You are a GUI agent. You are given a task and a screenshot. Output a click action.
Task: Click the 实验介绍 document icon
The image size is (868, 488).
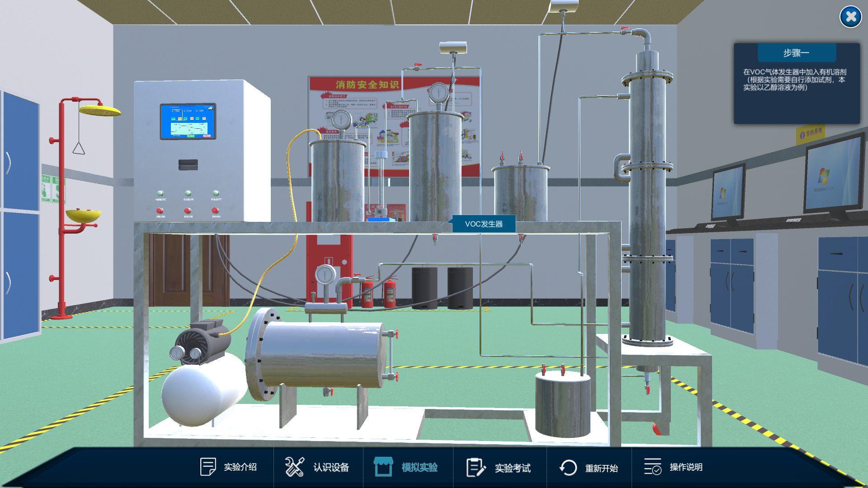(x=208, y=467)
